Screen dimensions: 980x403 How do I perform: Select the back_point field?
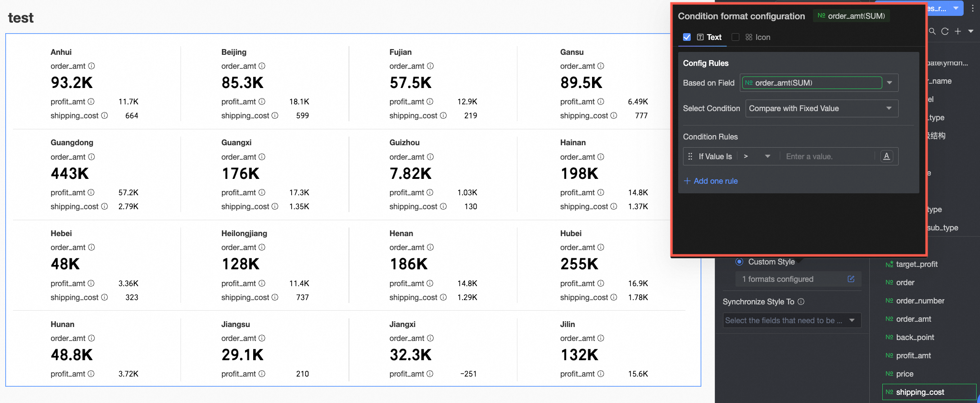[915, 337]
